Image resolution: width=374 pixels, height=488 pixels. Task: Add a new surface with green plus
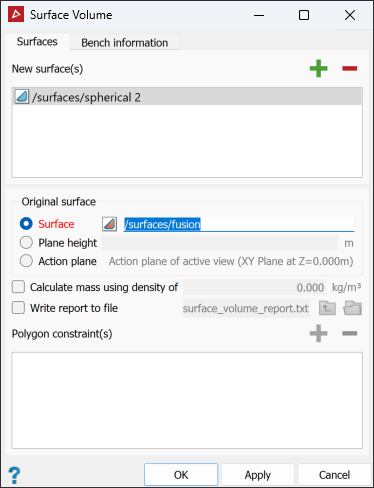[318, 68]
